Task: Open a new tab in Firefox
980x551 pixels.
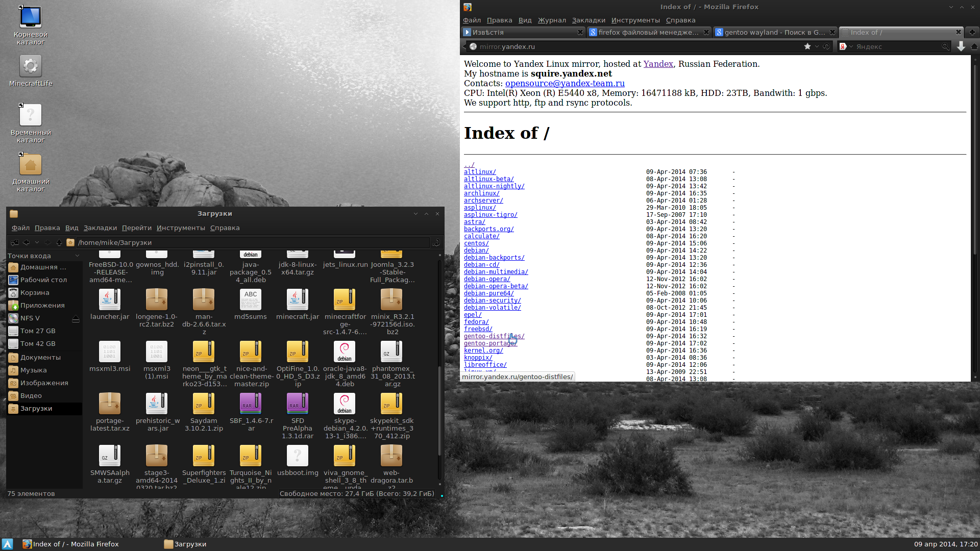Action: click(x=972, y=32)
